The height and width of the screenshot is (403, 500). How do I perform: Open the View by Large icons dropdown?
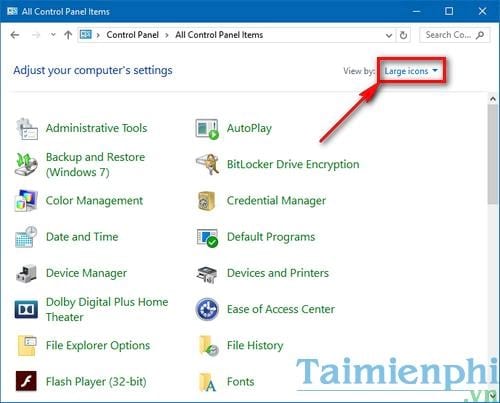(x=411, y=71)
